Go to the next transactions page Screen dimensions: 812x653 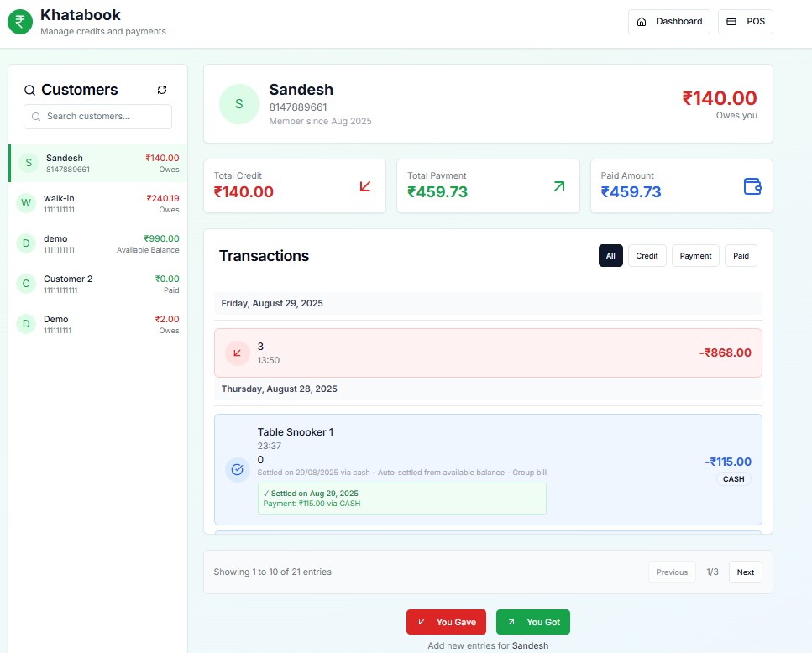pos(745,572)
